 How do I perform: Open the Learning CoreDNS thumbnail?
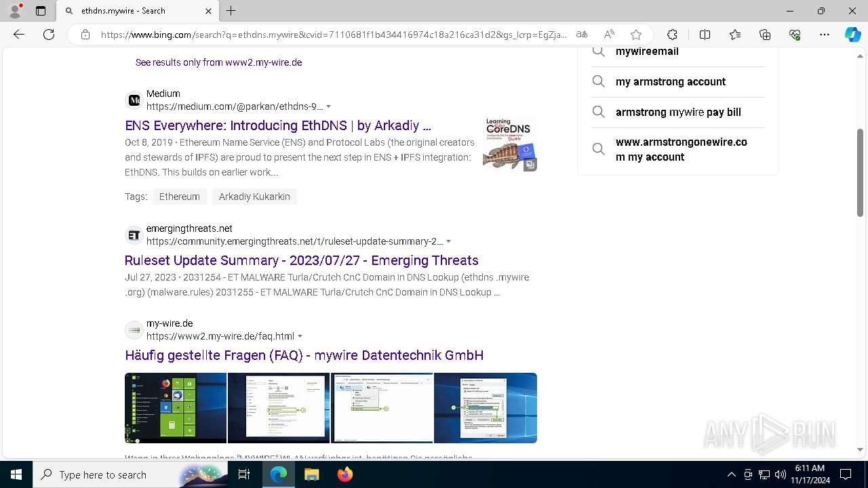click(x=510, y=144)
